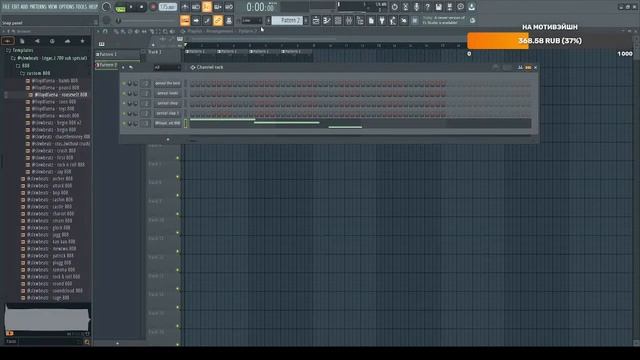This screenshot has width=640, height=360.
Task: Toggle the orange step/graph button in channel rack
Action: tap(528, 67)
